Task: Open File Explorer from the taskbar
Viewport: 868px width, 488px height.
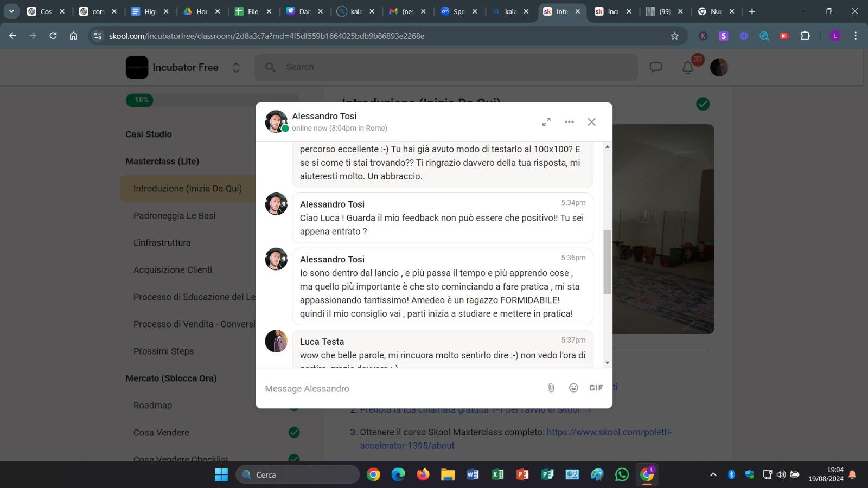Action: point(448,474)
